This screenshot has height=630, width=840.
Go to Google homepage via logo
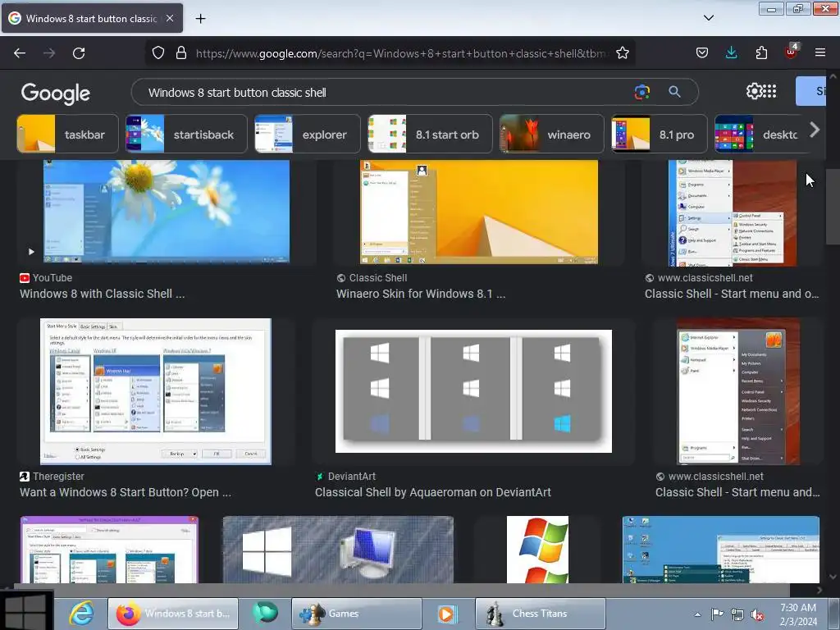point(55,94)
